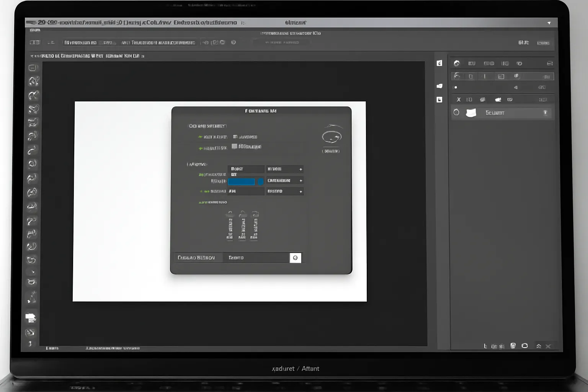Click the X icon in the right panel footer
This screenshot has height=392, width=588.
tap(548, 346)
